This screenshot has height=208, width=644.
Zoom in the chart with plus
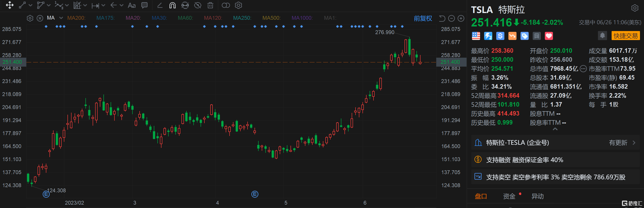pos(461,18)
